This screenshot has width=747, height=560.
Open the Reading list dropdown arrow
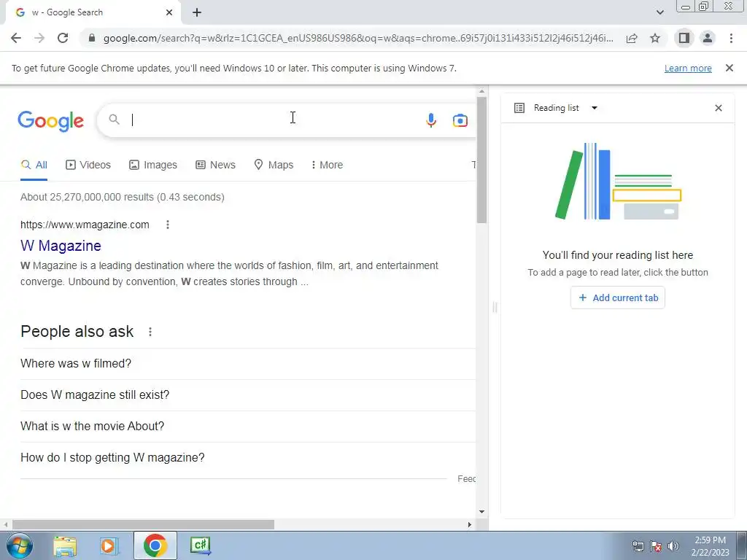click(595, 108)
